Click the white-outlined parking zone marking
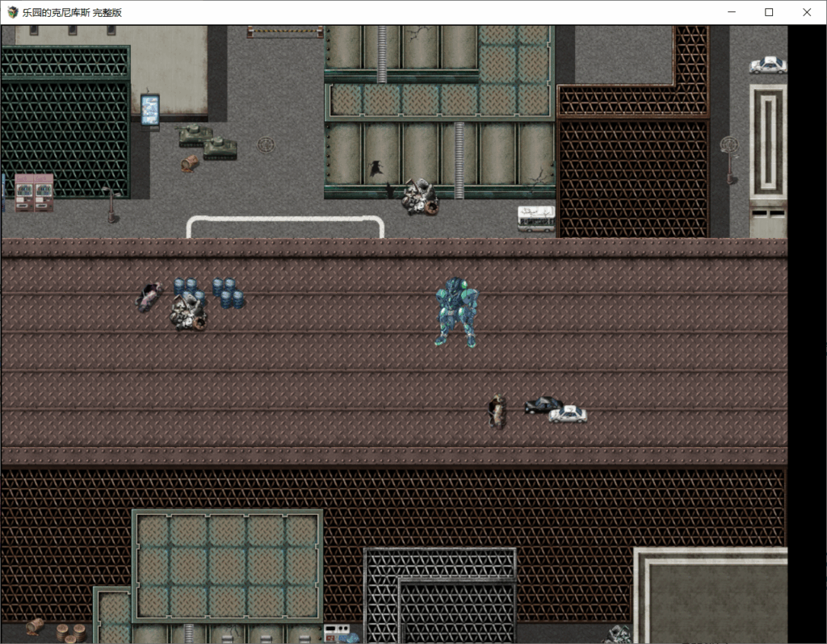Viewport: 827px width, 644px height. tap(285, 227)
